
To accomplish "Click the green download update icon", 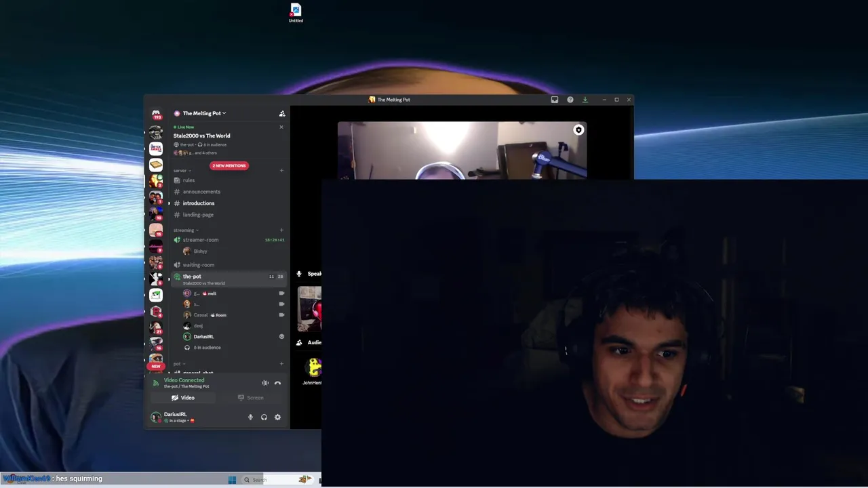I will [x=585, y=100].
